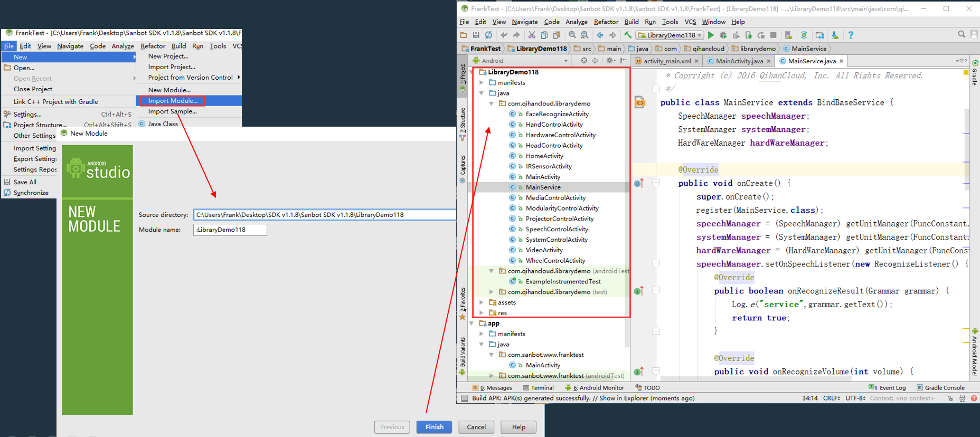Click the Cut scissors icon
Viewport: 980px width, 437px height.
pos(532,35)
